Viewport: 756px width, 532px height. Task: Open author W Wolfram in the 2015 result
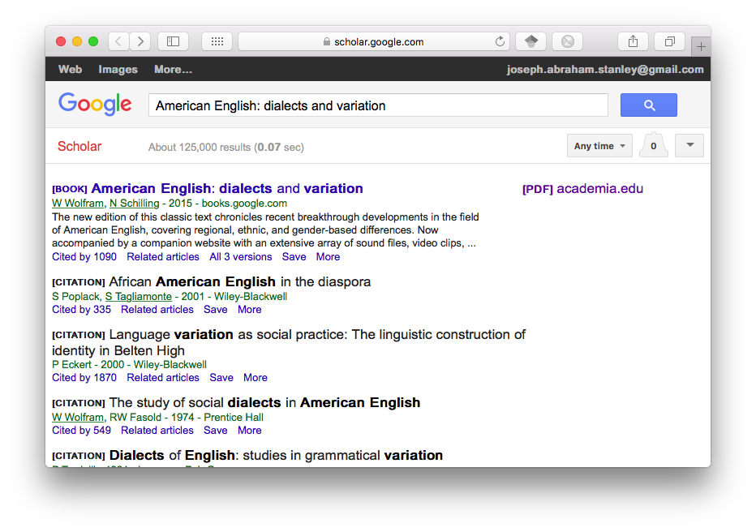click(x=78, y=204)
